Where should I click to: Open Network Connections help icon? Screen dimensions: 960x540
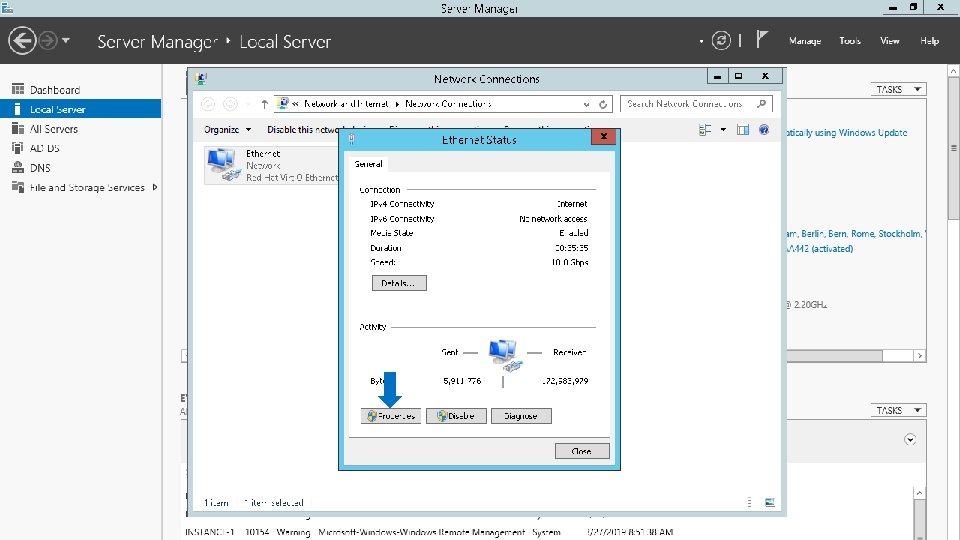(x=763, y=130)
